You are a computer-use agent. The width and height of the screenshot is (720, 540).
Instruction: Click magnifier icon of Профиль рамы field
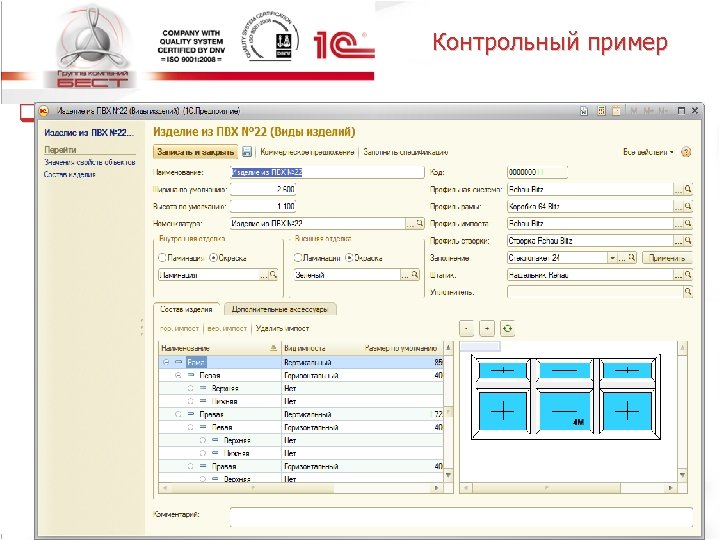[688, 207]
